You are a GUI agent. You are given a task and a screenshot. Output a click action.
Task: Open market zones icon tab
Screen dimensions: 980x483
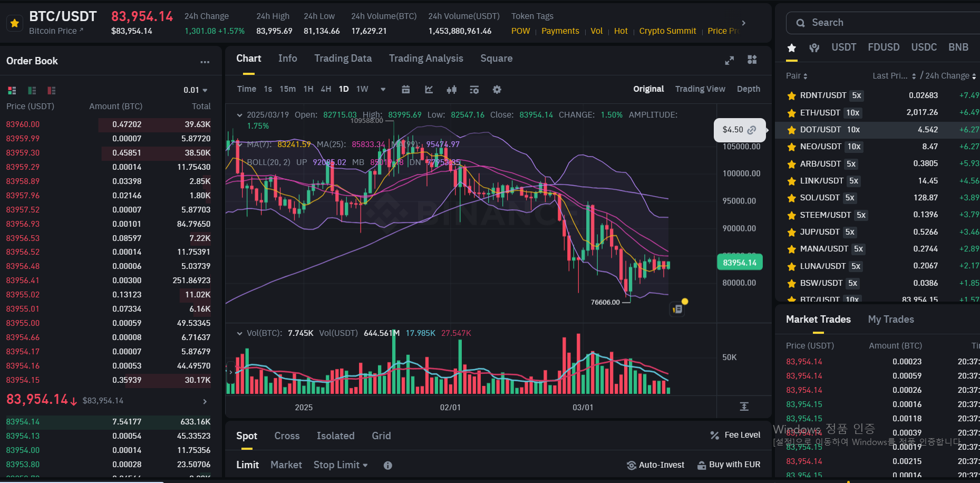click(x=814, y=48)
